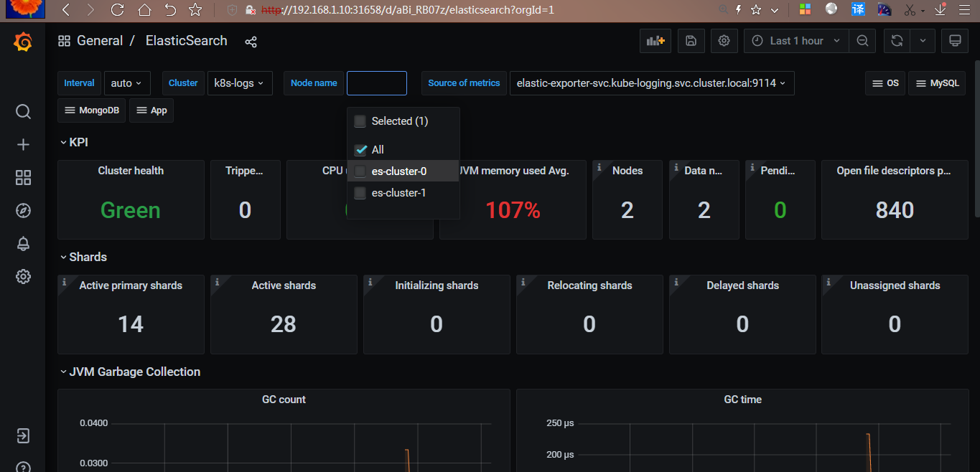Open the GC count panel title
Image resolution: width=980 pixels, height=472 pixels.
tap(284, 400)
